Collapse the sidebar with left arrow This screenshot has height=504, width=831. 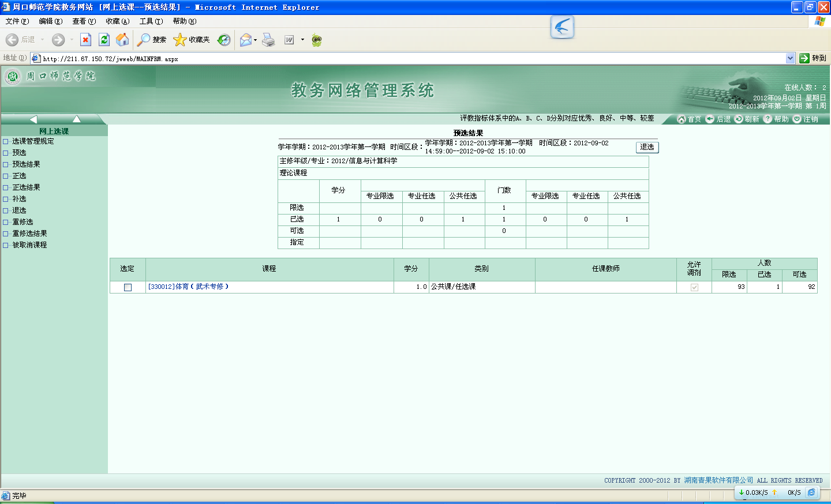tap(33, 119)
